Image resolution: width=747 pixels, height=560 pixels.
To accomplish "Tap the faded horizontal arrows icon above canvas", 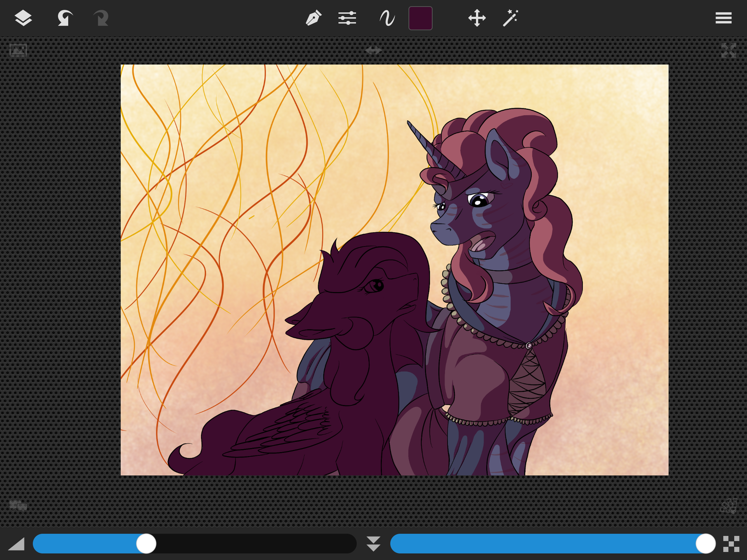I will pyautogui.click(x=373, y=50).
